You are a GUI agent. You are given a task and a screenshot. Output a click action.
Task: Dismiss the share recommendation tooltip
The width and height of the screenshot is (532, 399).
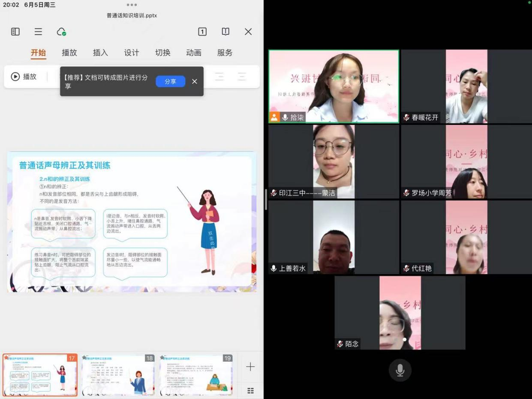click(195, 82)
